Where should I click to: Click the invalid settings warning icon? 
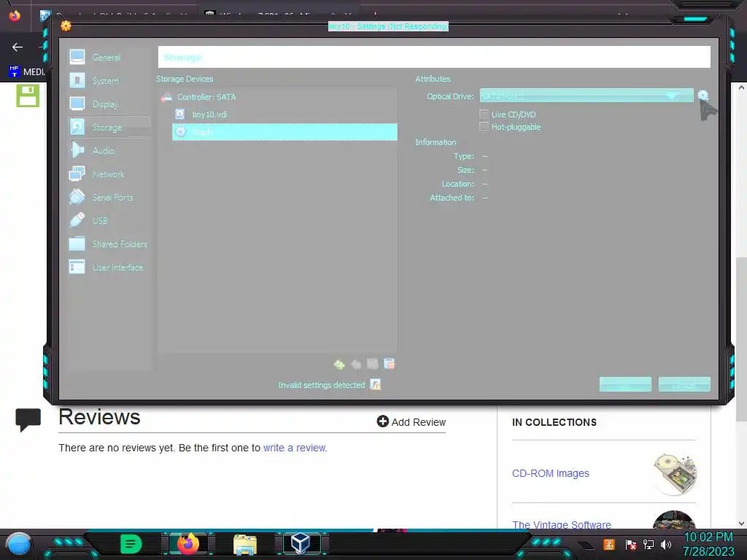[x=376, y=384]
